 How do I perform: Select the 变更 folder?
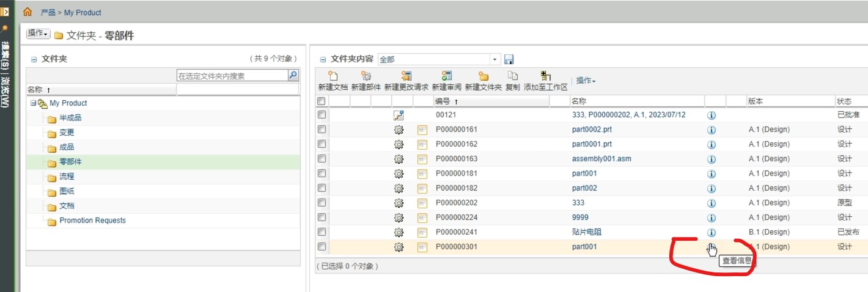[67, 133]
